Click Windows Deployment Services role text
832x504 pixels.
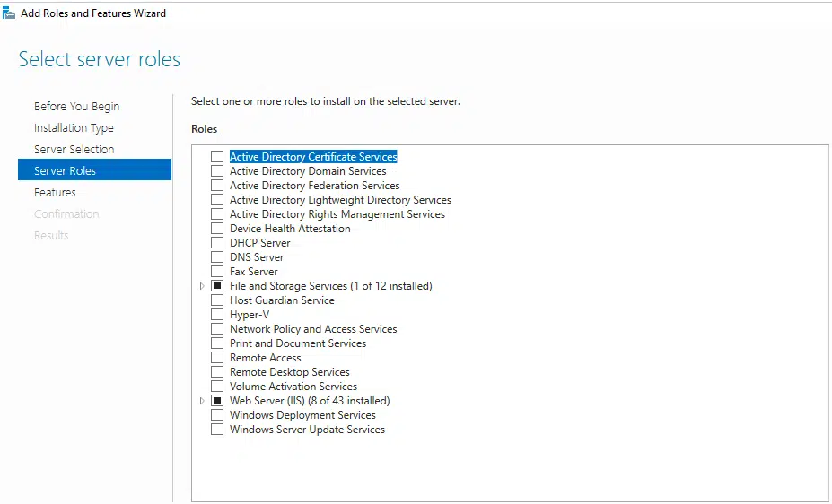click(x=302, y=415)
